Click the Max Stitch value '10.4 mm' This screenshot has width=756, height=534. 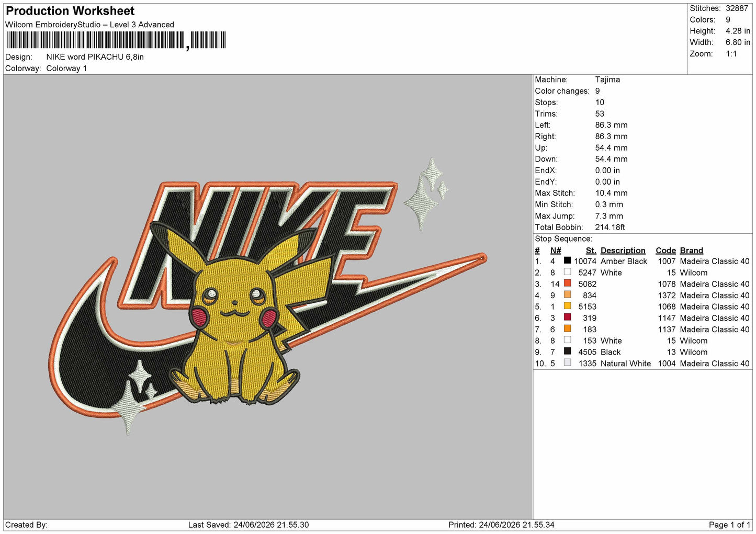pos(611,193)
